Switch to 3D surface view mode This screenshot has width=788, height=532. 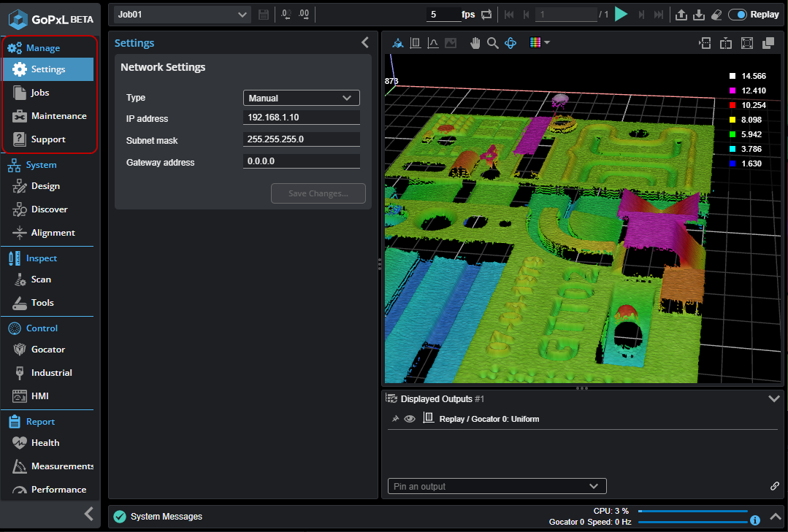(398, 43)
